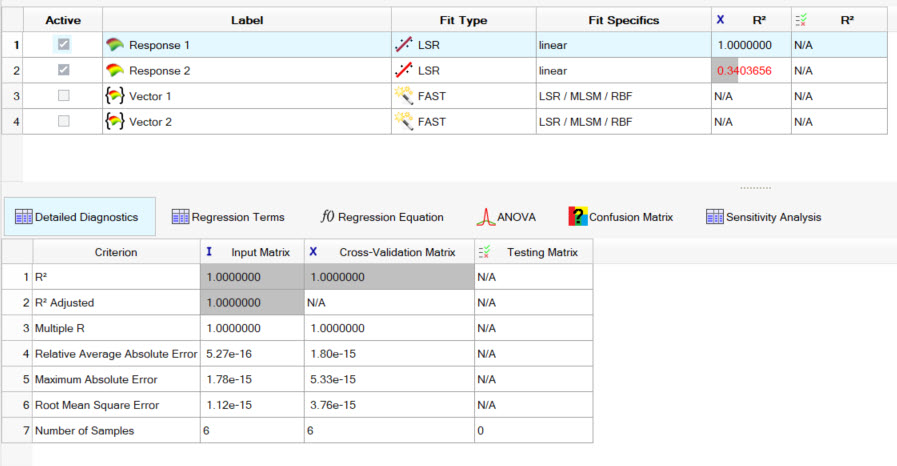
Task: Click the Regression Terms table icon
Action: tap(180, 217)
